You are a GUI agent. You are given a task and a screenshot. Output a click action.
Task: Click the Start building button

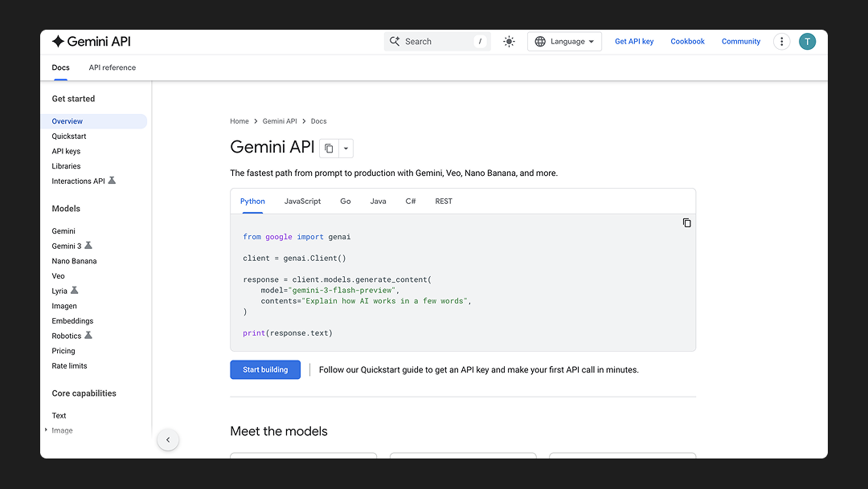click(265, 369)
